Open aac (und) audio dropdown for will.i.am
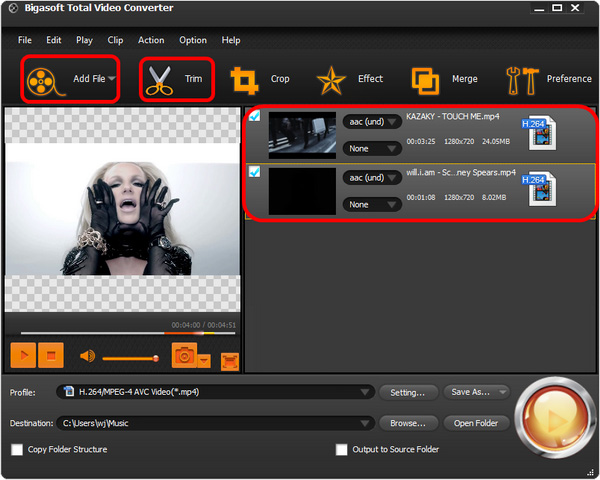Viewport: 600px width, 480px height. [372, 178]
